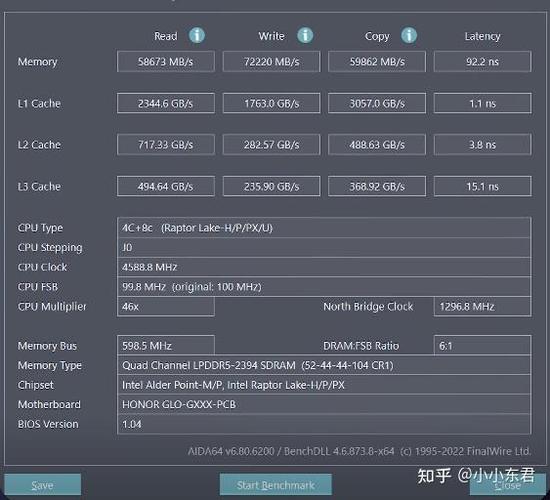Click L1 Cache copy 3057.0 GB/s
550x500 pixels.
(x=377, y=103)
